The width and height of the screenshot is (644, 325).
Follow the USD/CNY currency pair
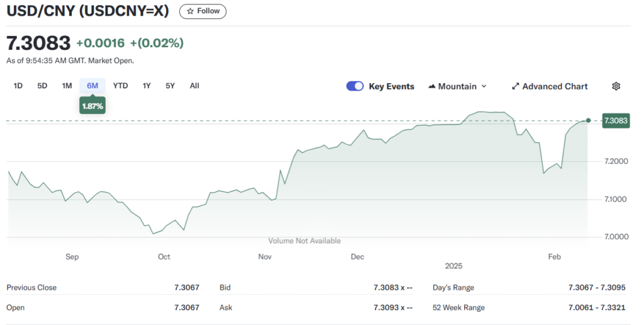coord(203,11)
